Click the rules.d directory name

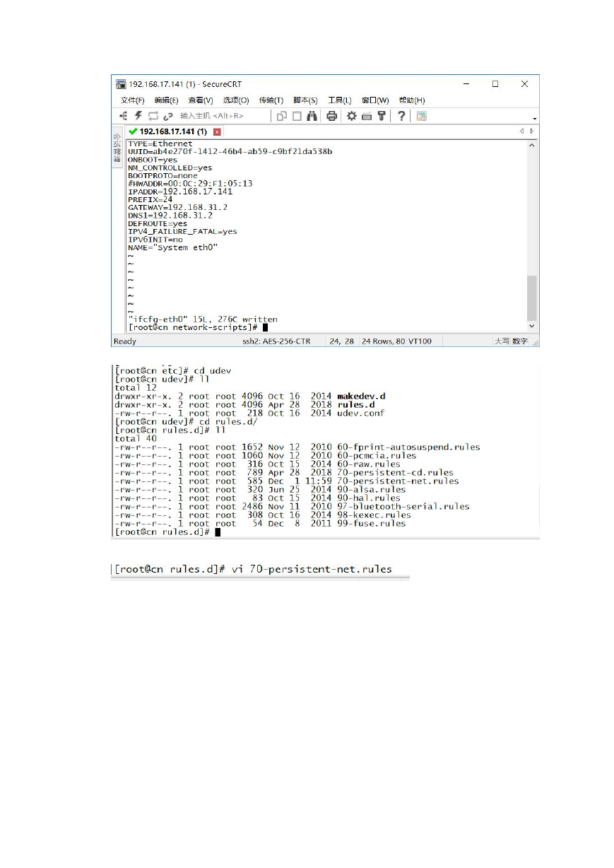pos(357,405)
